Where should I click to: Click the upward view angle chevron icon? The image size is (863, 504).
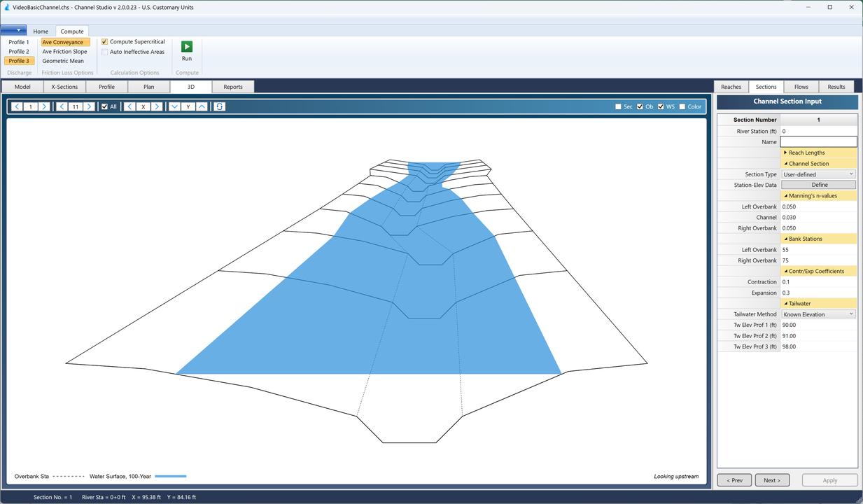(201, 106)
